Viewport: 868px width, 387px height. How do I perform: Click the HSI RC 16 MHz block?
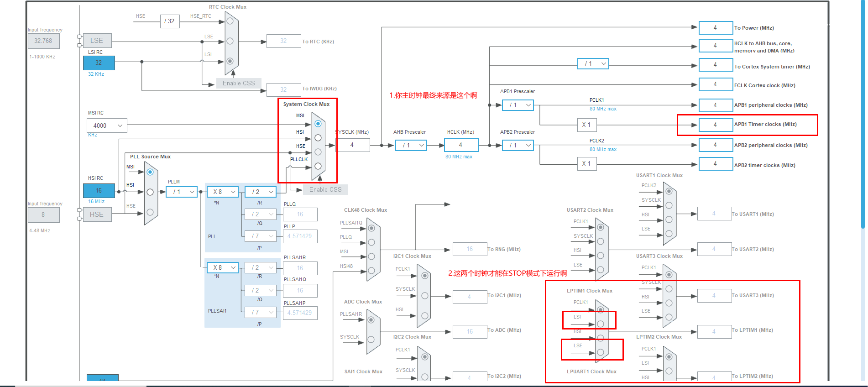(99, 191)
